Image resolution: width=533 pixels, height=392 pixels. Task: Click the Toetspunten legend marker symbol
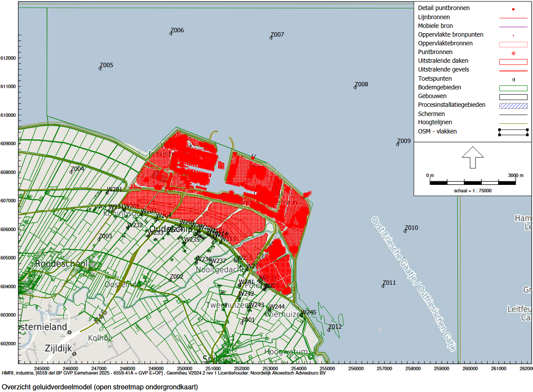coord(513,80)
